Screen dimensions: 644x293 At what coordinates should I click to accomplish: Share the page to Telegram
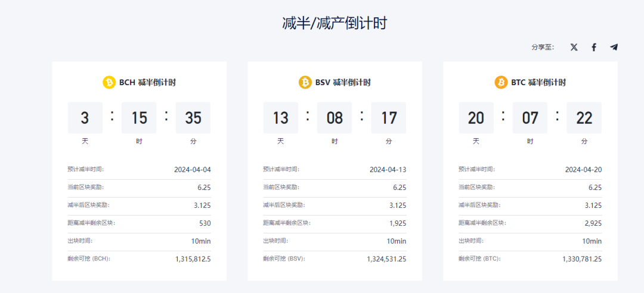click(614, 47)
